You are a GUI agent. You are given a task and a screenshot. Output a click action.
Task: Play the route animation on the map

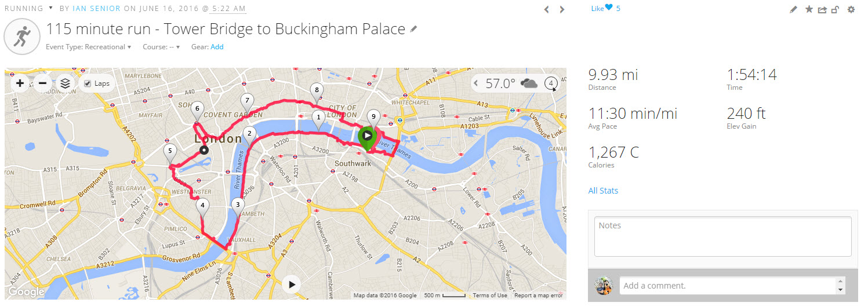[292, 284]
